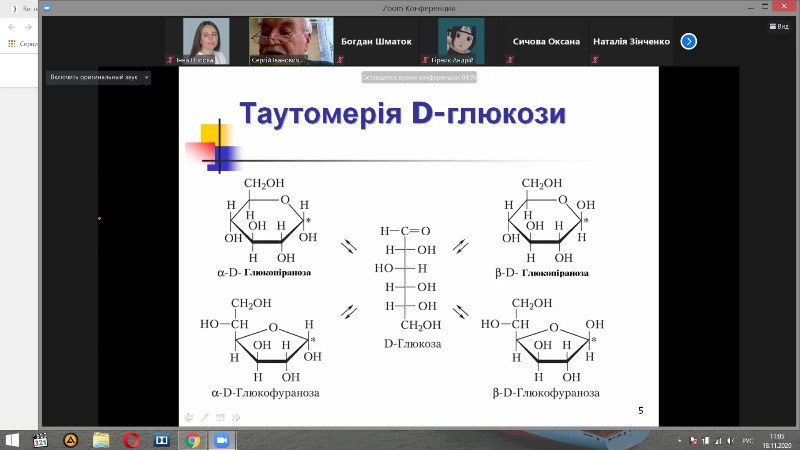Show next participants with blue arrow button
This screenshot has height=450, width=800.
[688, 41]
